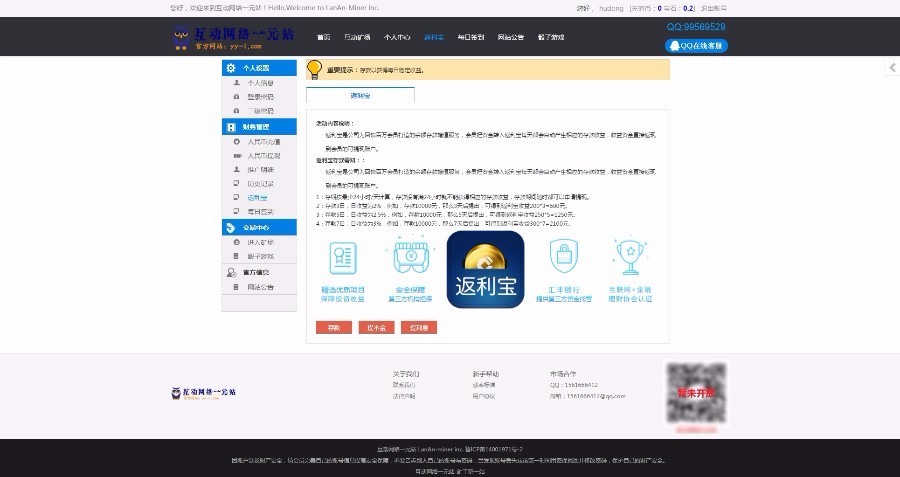Click 财务管理 sidebar section header
This screenshot has width=900, height=477.
coord(259,127)
